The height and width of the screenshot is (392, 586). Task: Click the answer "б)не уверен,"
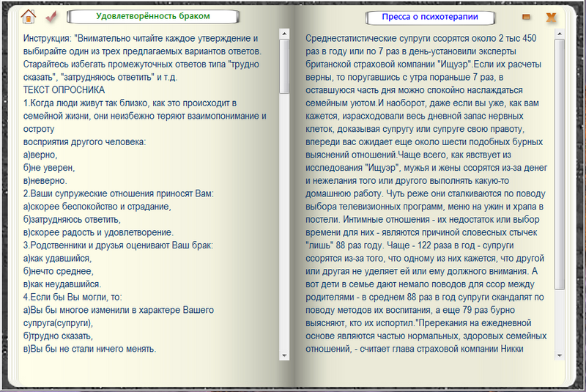[x=49, y=168]
